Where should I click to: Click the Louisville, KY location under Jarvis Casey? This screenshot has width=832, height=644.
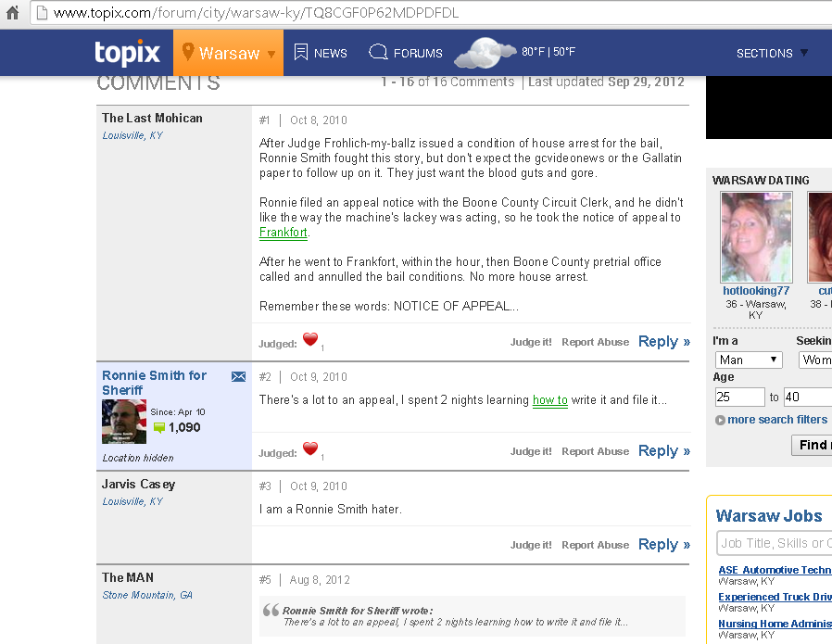coord(132,501)
